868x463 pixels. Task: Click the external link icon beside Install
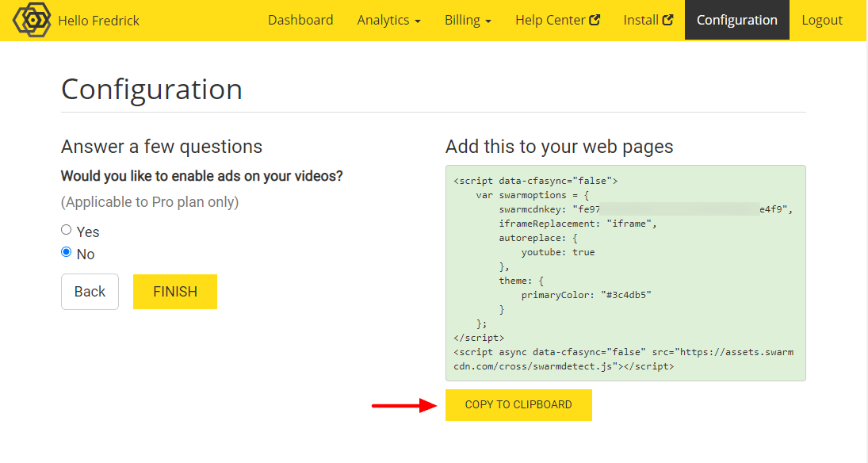pyautogui.click(x=668, y=20)
